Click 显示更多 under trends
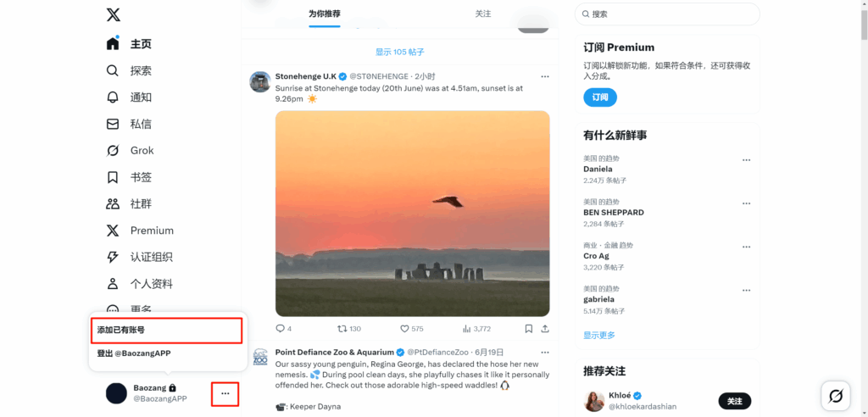Image resolution: width=868 pixels, height=417 pixels. click(x=599, y=336)
